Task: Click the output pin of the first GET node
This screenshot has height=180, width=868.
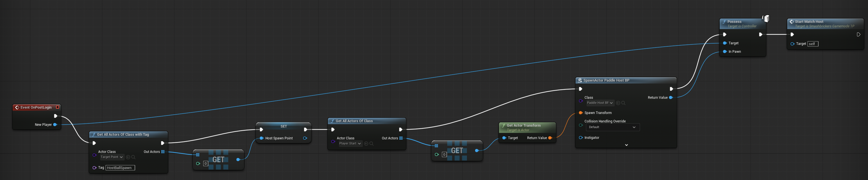Action: pos(238,159)
